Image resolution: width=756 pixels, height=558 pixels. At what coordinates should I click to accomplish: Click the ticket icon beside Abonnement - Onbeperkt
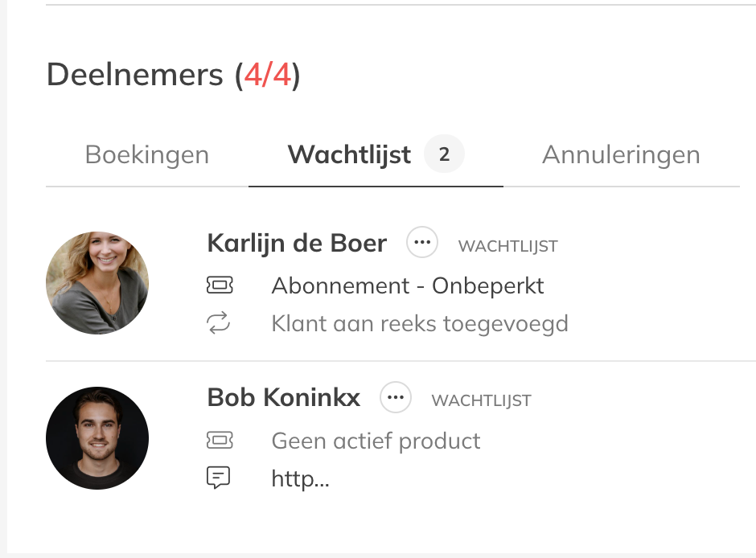(219, 285)
